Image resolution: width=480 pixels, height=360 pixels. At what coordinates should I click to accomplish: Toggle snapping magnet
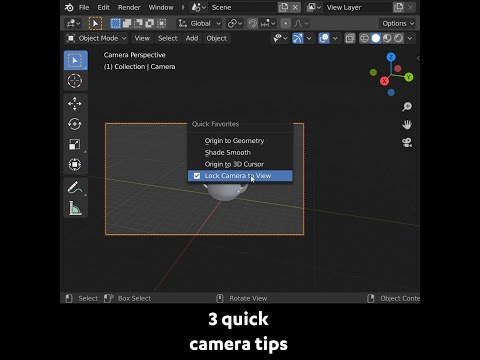[253, 23]
